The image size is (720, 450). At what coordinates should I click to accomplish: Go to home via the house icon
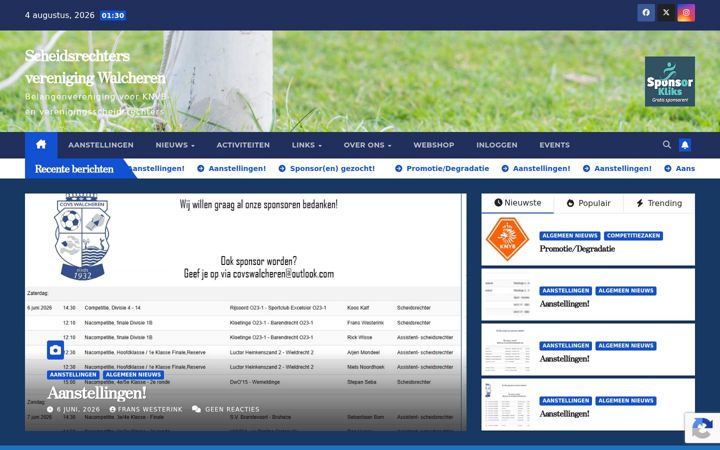point(41,145)
